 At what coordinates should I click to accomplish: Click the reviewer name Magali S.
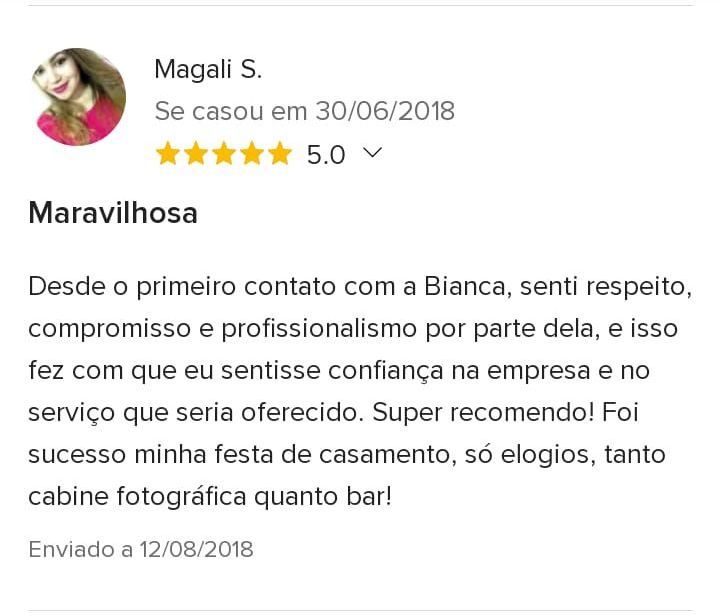tap(208, 69)
